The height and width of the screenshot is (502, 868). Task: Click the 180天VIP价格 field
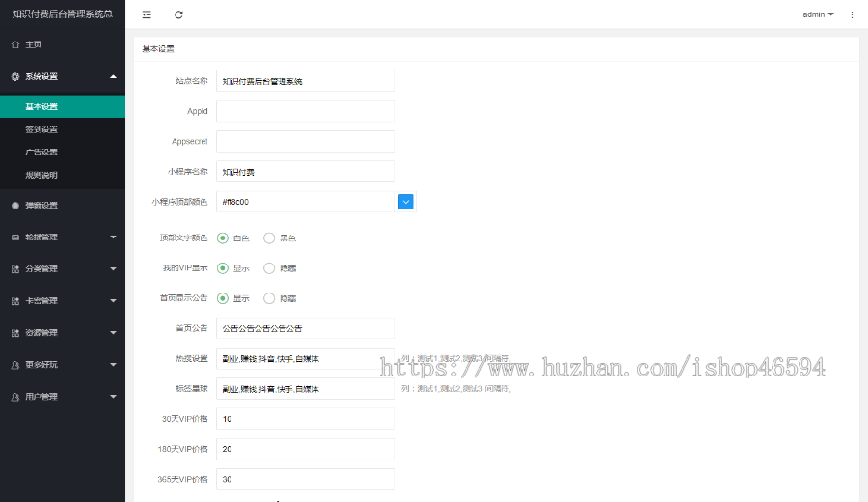[306, 449]
